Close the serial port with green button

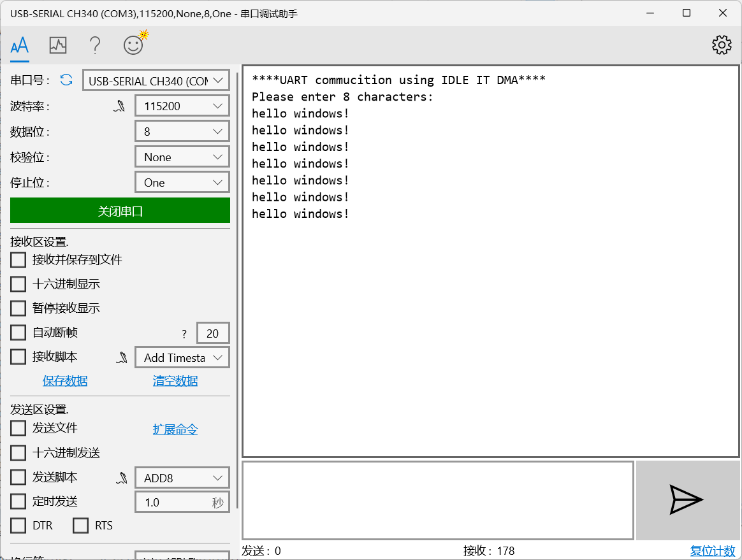tap(120, 210)
